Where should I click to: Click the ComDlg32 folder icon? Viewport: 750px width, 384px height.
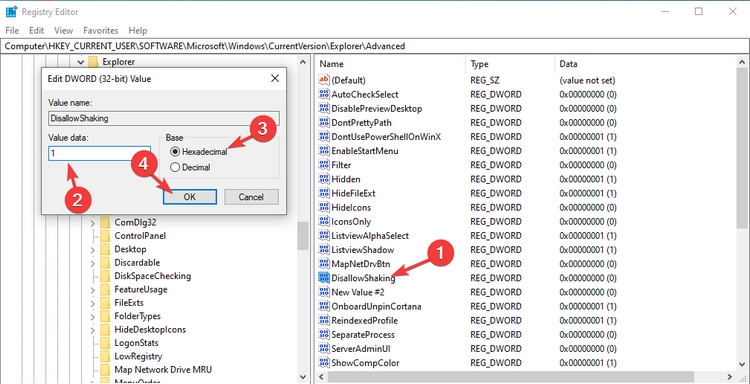pos(105,222)
